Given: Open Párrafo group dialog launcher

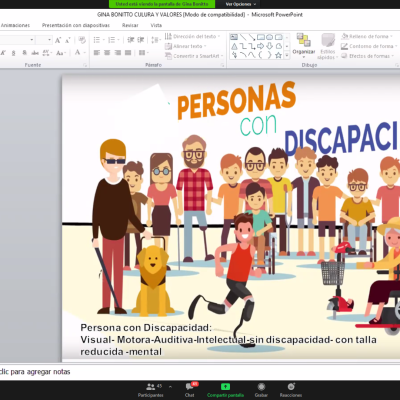Looking at the screenshot, I should pos(222,65).
